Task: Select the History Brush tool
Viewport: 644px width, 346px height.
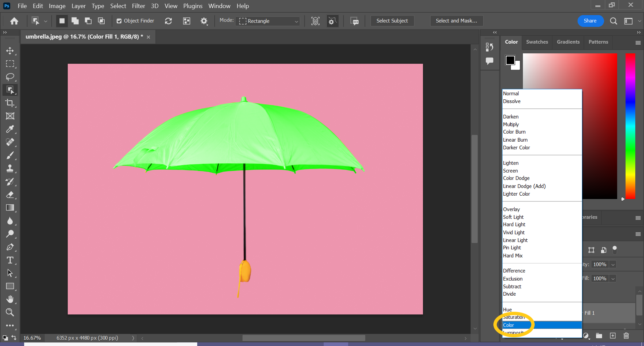Action: click(10, 182)
